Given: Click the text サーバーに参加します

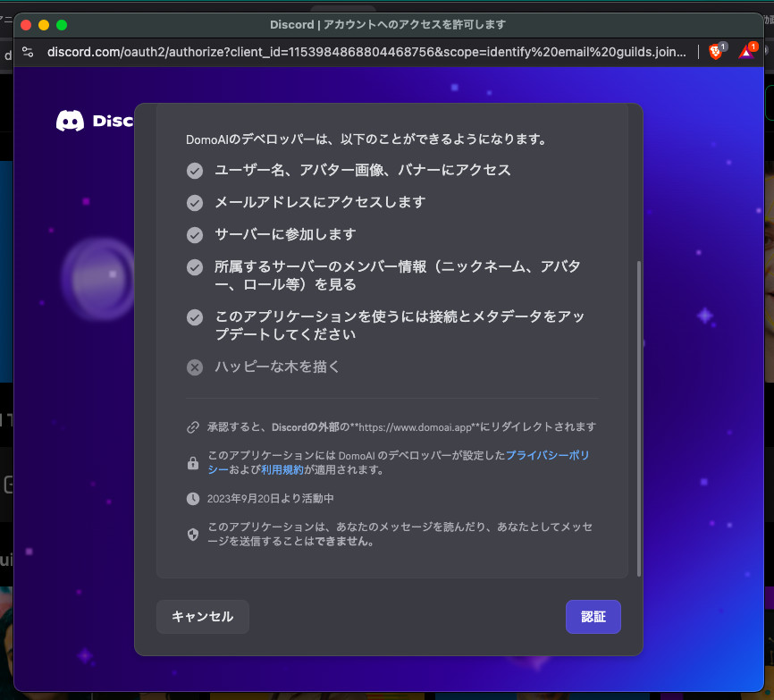Looking at the screenshot, I should pos(285,234).
